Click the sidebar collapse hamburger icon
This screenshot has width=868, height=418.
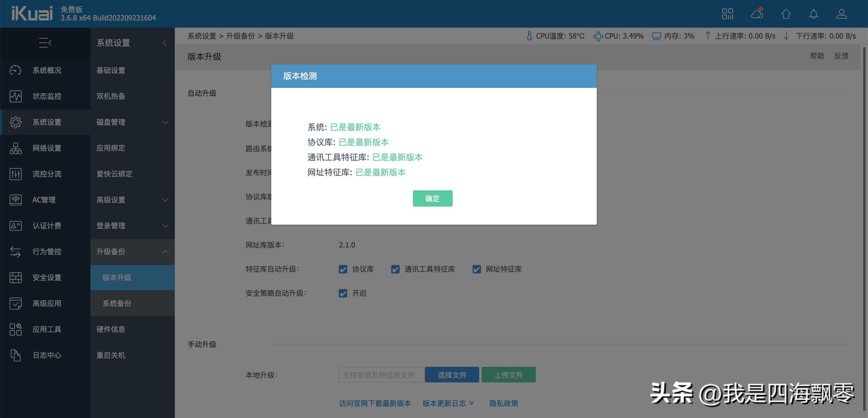[45, 43]
